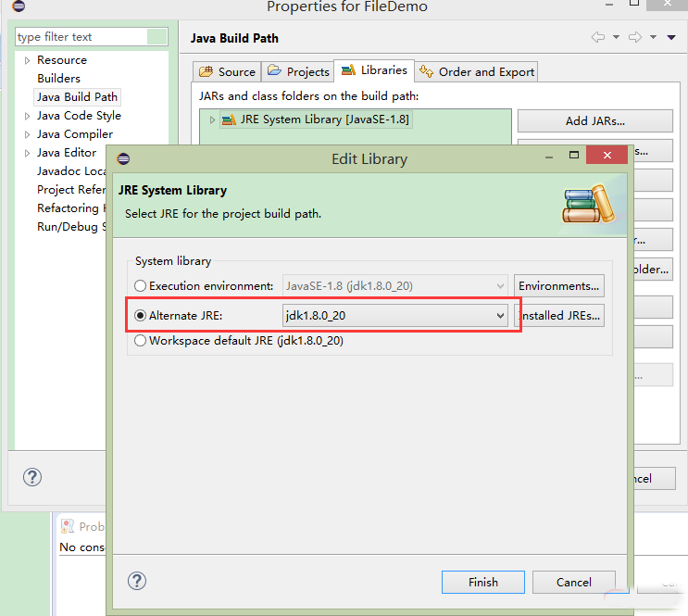
Task: Click the Libraries tab books icon
Action: click(348, 69)
